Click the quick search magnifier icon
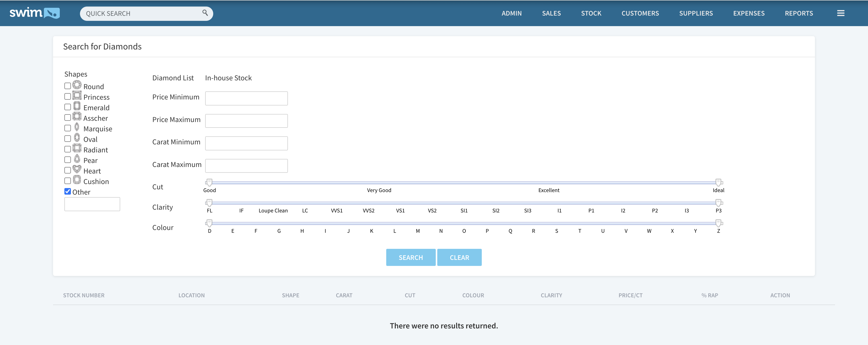 click(205, 13)
